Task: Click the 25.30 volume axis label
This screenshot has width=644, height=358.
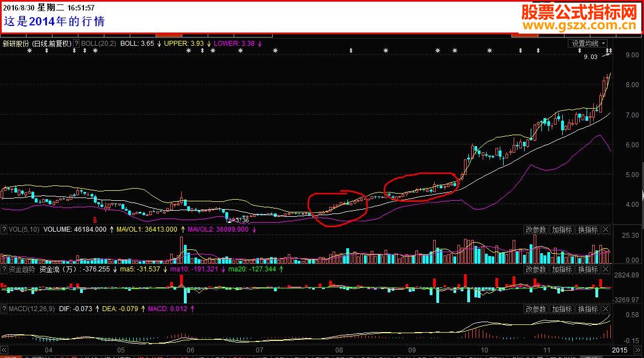Action: coord(630,236)
